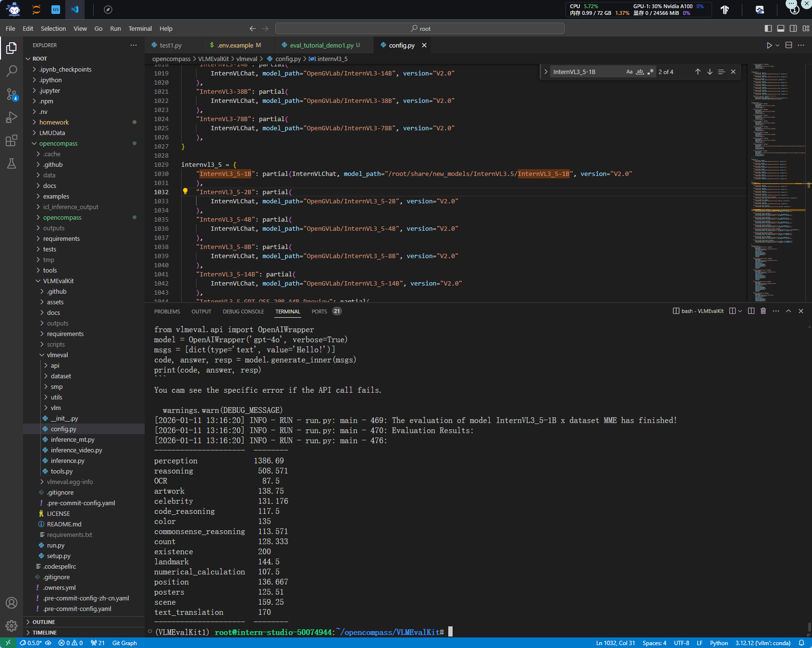Open the Manage gear settings icon

tap(12, 625)
